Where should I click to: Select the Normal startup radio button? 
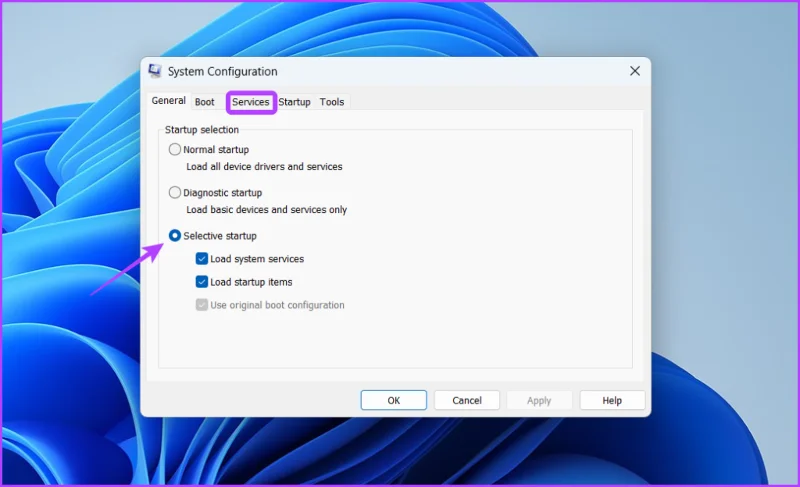coord(174,149)
